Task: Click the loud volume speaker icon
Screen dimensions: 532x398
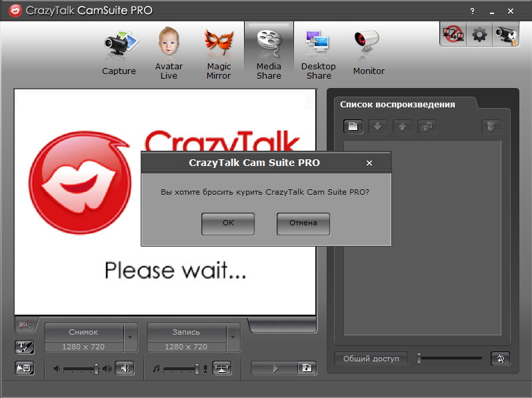Action: coord(107,369)
